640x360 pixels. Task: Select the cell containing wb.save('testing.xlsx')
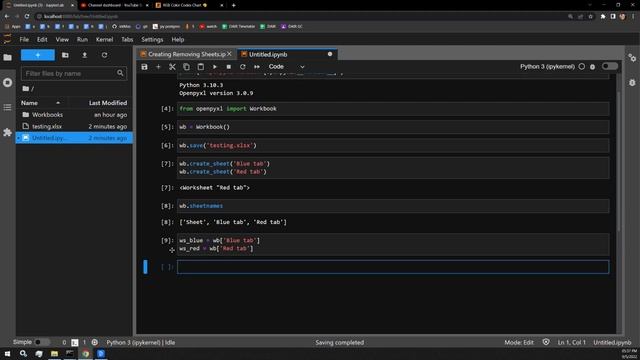393,145
